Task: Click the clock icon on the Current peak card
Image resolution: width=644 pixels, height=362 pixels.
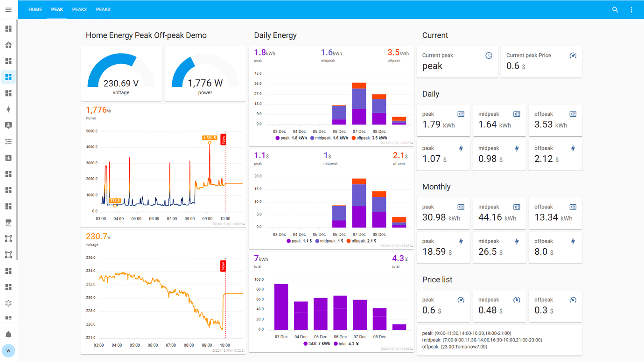Action: [489, 55]
